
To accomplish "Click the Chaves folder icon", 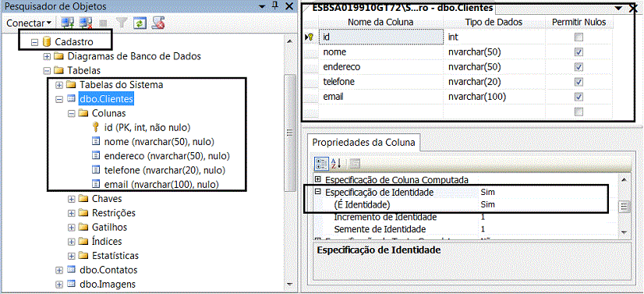I will pyautogui.click(x=83, y=199).
